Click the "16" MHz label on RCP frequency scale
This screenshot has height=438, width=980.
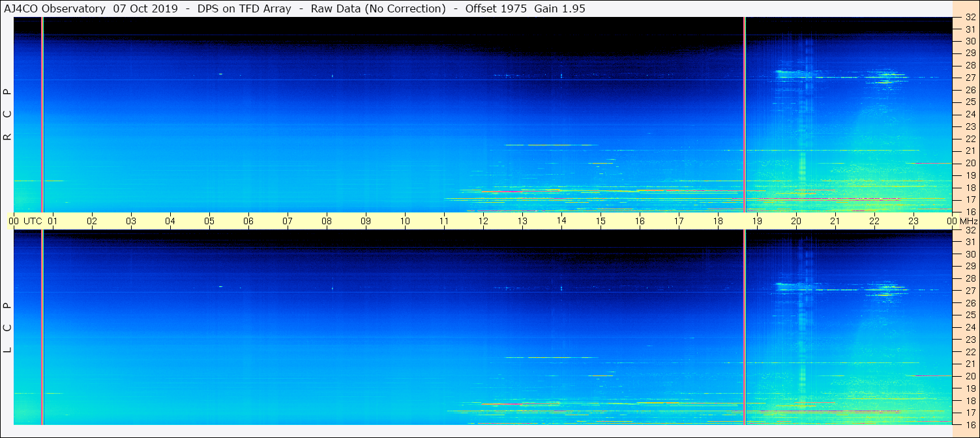[x=970, y=212]
